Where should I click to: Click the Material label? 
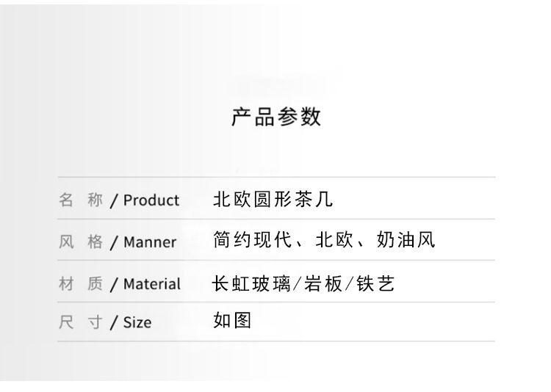pos(152,284)
